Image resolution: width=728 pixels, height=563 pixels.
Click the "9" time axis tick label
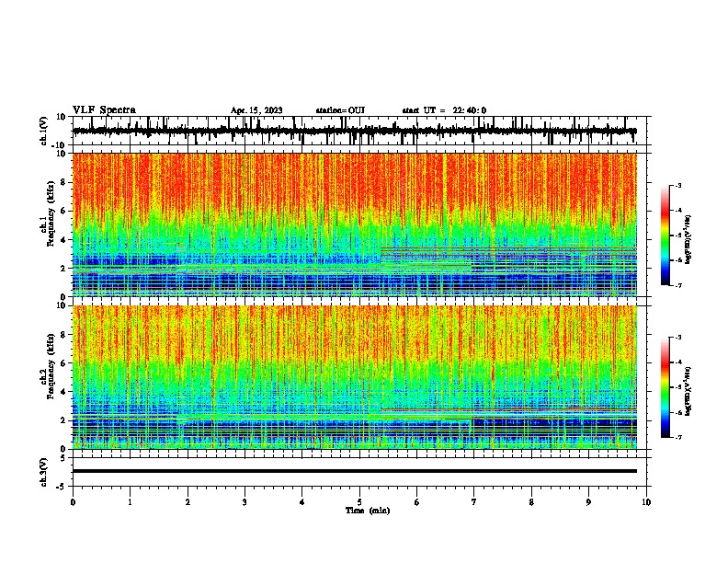[588, 502]
